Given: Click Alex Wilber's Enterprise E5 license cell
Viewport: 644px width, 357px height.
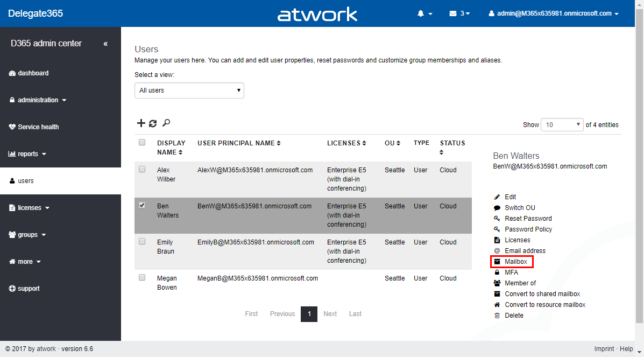Looking at the screenshot, I should tap(346, 179).
